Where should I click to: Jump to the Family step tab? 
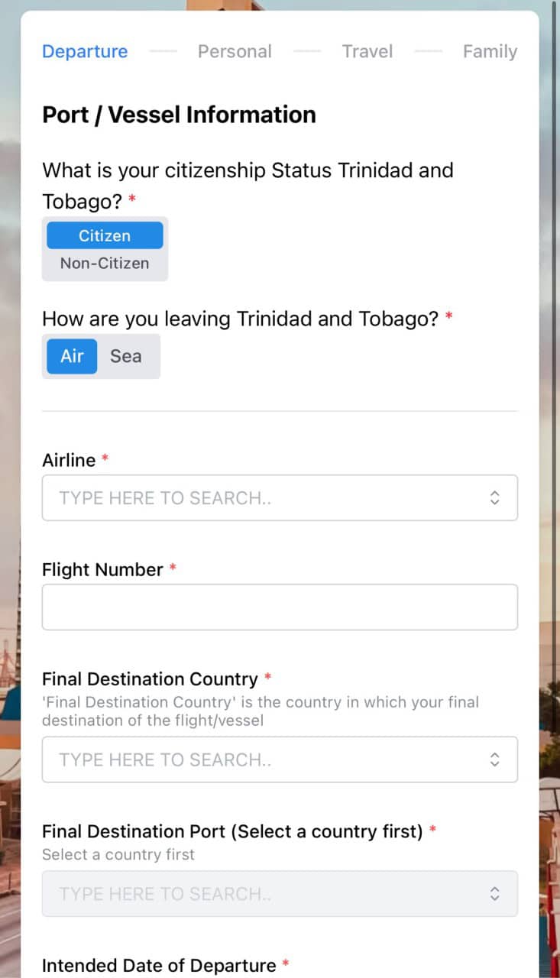click(490, 51)
